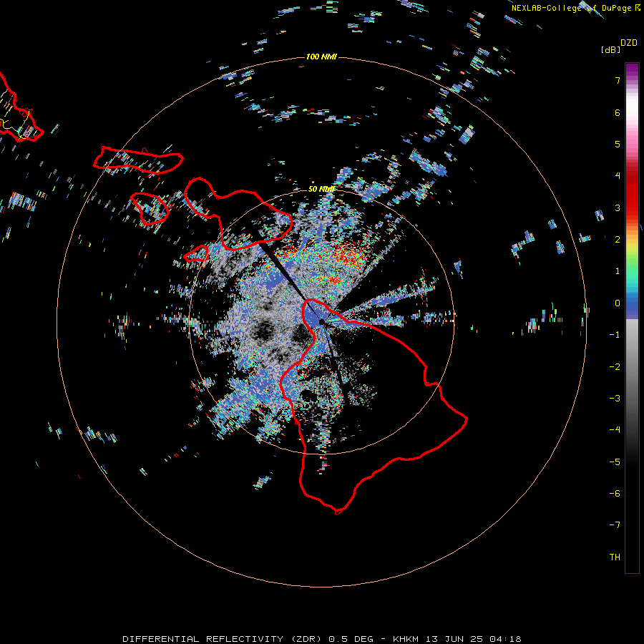
Task: Click the 100 NMI range ring label
Action: [321, 57]
